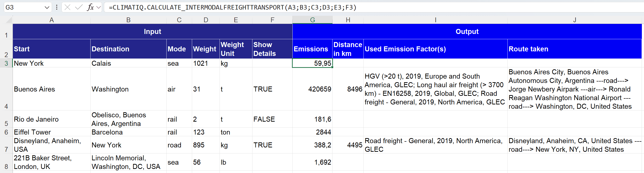Select the emissions value 181,6

(312, 119)
